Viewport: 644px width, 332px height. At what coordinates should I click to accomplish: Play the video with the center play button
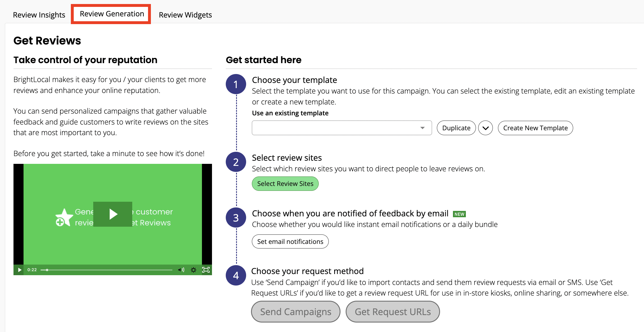point(113,214)
